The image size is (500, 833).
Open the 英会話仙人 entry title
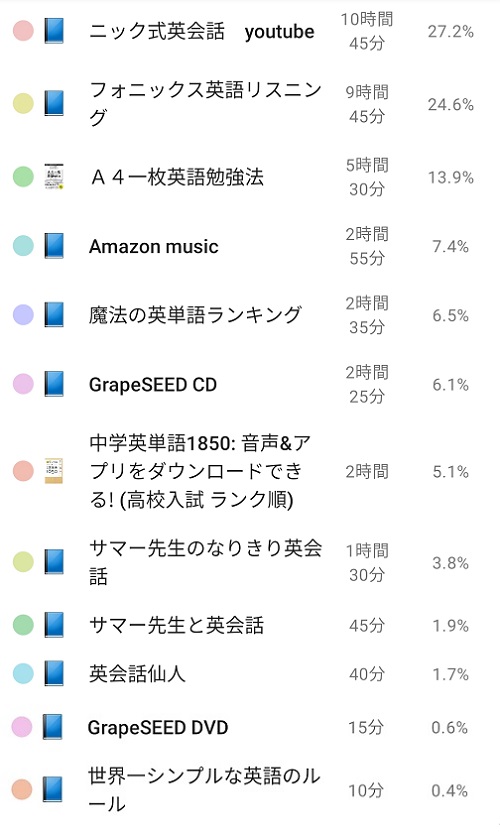137,674
